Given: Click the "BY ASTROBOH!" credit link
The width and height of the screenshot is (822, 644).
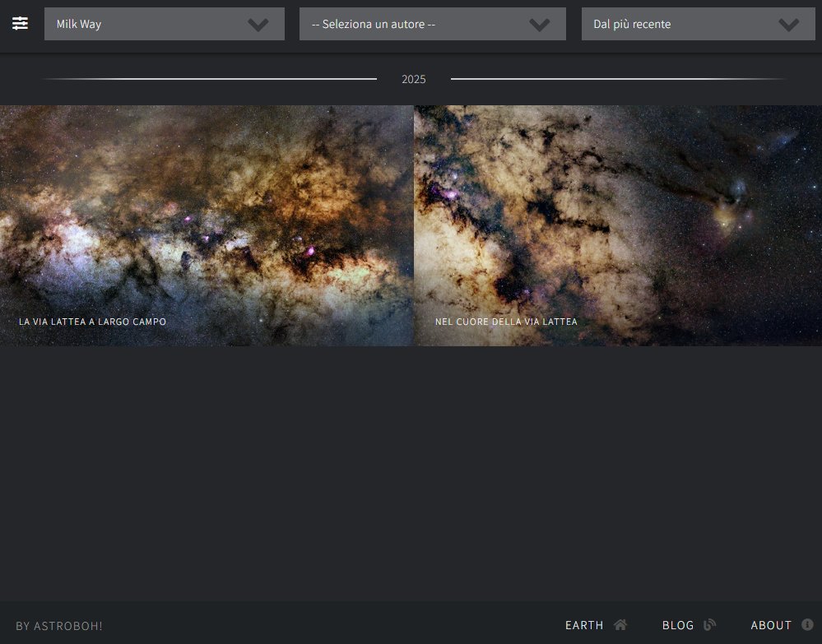Looking at the screenshot, I should [59, 626].
